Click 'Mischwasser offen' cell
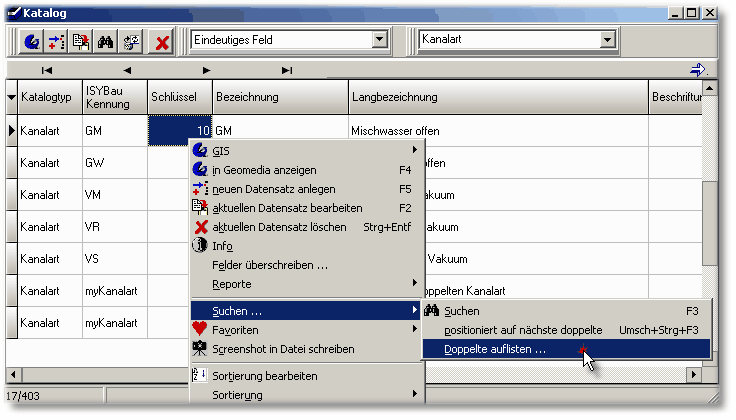 [x=498, y=130]
